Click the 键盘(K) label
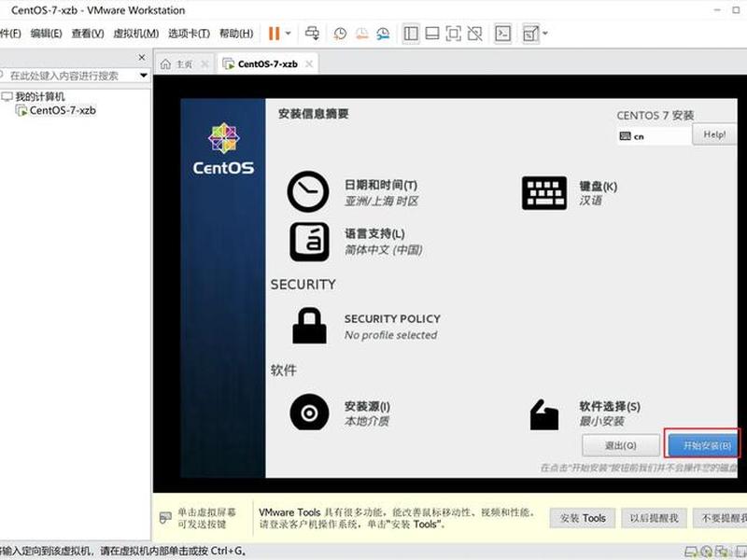 pyautogui.click(x=598, y=186)
